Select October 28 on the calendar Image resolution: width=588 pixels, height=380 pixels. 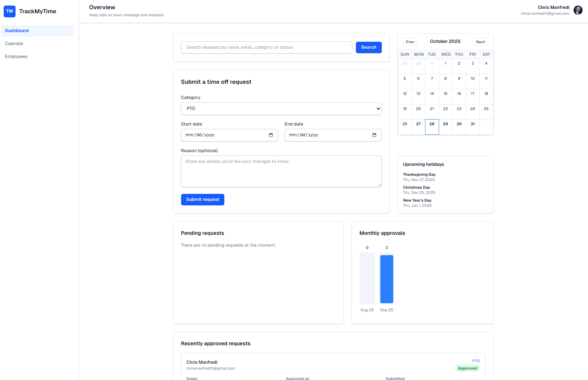pos(432,127)
